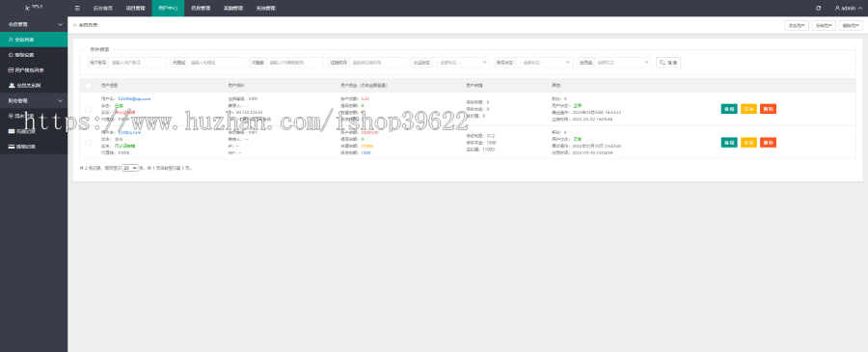Image resolution: width=868 pixels, height=352 pixels.
Task: Collapse the 财务管理 sidebar group
Action: [34, 100]
